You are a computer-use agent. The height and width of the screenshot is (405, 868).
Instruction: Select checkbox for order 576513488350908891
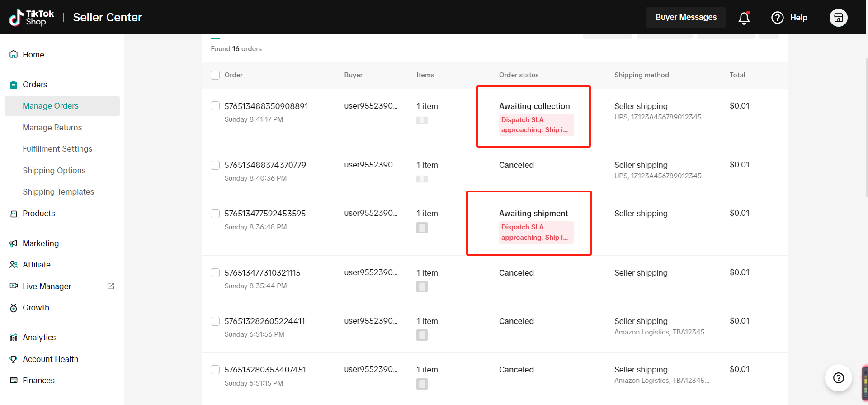215,106
